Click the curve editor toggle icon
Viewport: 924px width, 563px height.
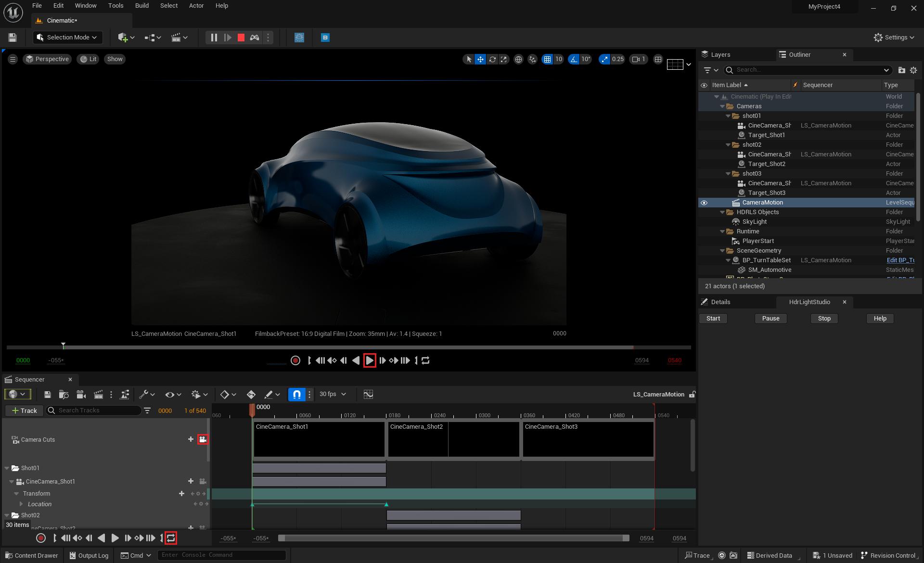tap(368, 393)
